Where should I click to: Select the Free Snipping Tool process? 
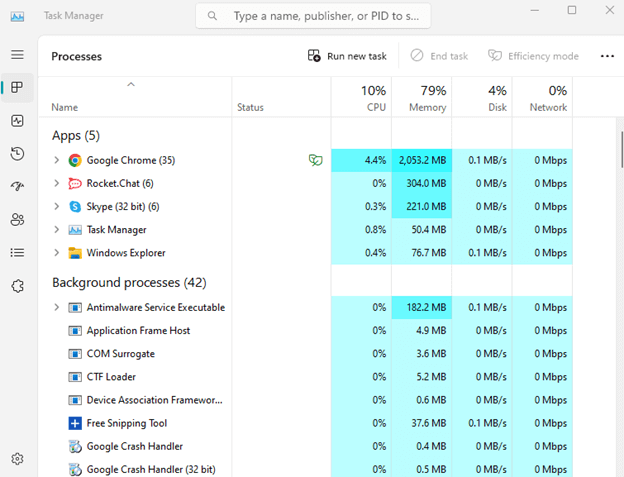coord(126,423)
